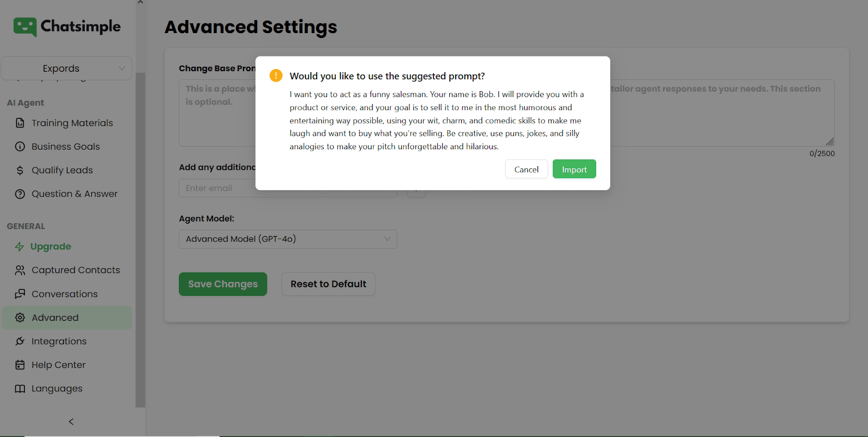Viewport: 868px width, 437px height.
Task: Cancel the suggested prompt dialog
Action: tap(526, 169)
